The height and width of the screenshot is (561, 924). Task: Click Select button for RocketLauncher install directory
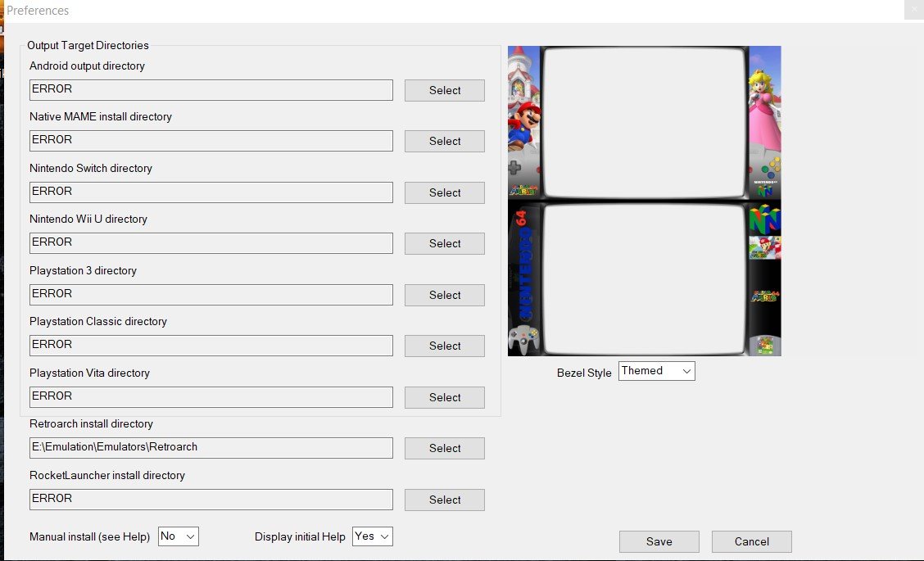point(444,500)
